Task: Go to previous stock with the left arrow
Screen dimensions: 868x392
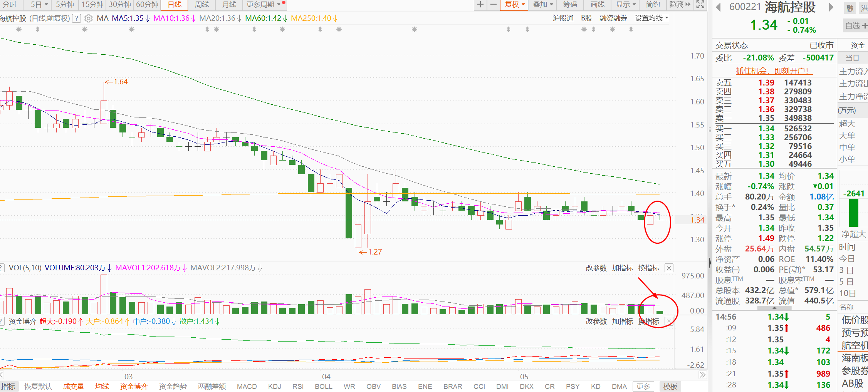Action: coord(718,7)
